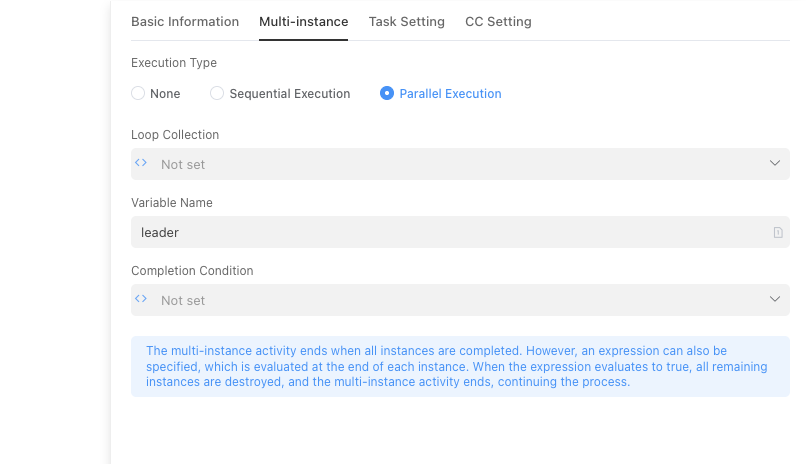Select the Multi-instance tab
This screenshot has width=806, height=464.
(303, 22)
